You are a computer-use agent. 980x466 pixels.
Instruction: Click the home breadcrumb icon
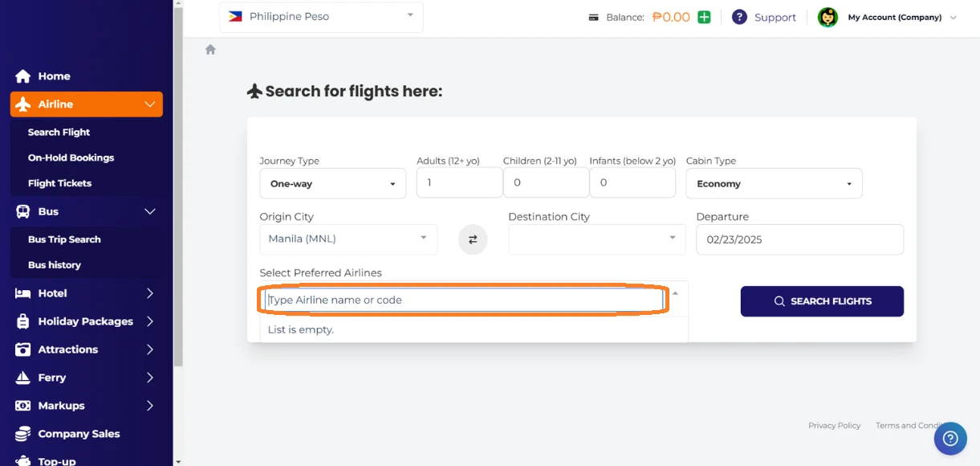210,50
